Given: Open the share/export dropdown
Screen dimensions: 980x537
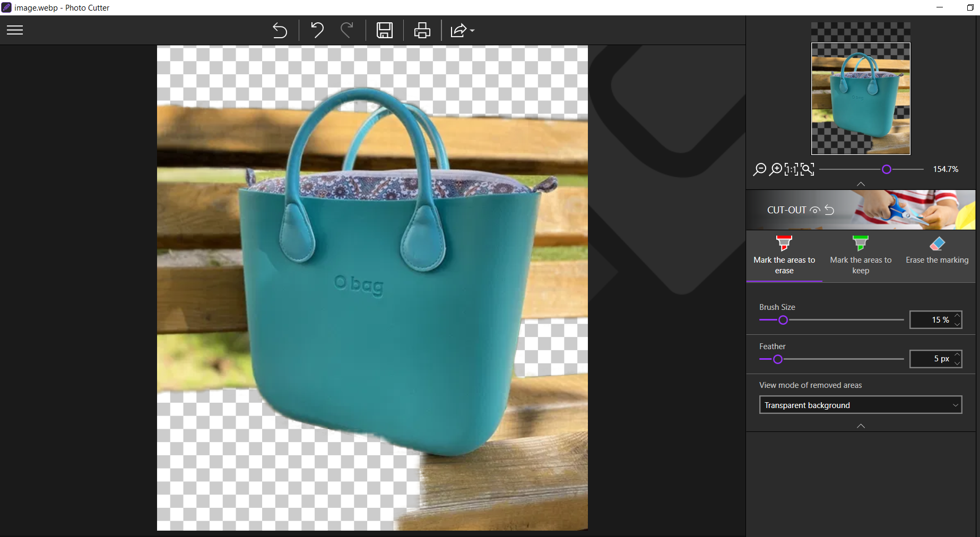Looking at the screenshot, I should (462, 30).
